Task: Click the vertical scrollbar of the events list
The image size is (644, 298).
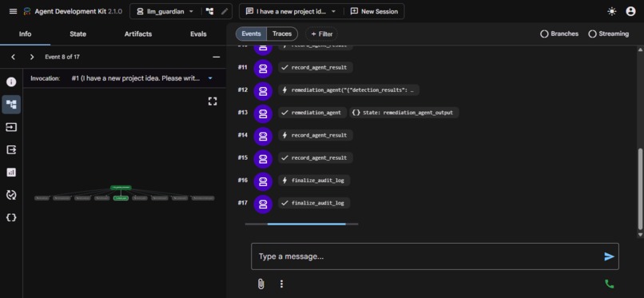Action: [x=640, y=189]
